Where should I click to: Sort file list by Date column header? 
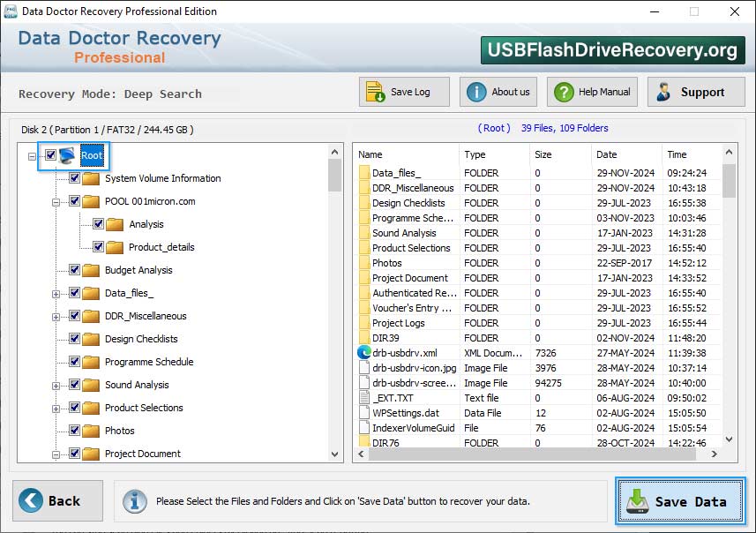coord(626,154)
